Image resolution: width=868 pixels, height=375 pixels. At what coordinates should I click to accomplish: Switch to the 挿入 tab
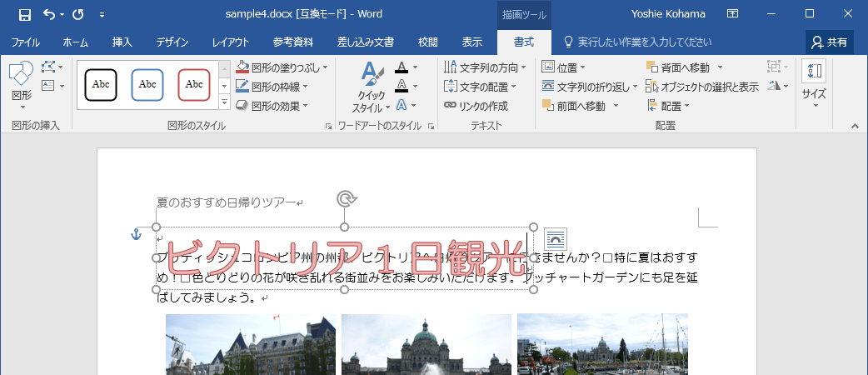[122, 42]
